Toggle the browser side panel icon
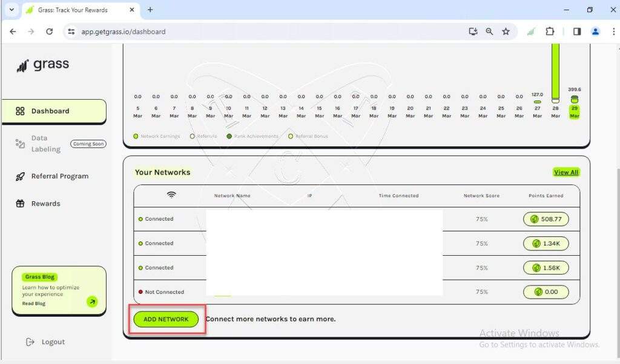This screenshot has width=620, height=364. coord(577,31)
